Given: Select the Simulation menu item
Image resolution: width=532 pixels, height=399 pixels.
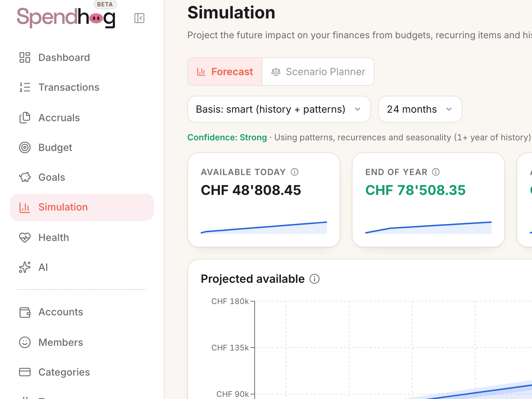Looking at the screenshot, I should (82, 207).
